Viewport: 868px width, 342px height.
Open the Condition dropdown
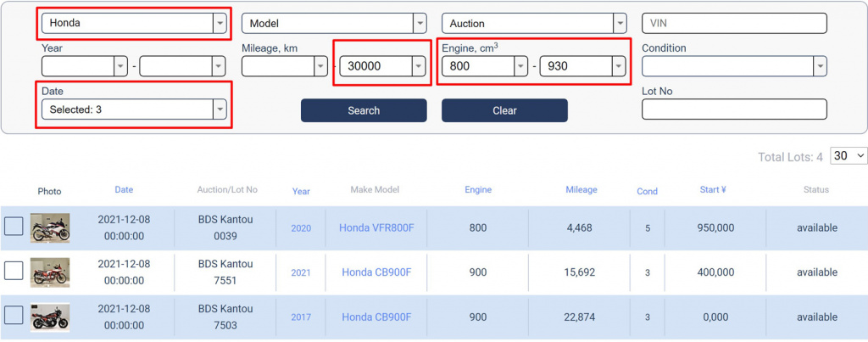pos(734,66)
